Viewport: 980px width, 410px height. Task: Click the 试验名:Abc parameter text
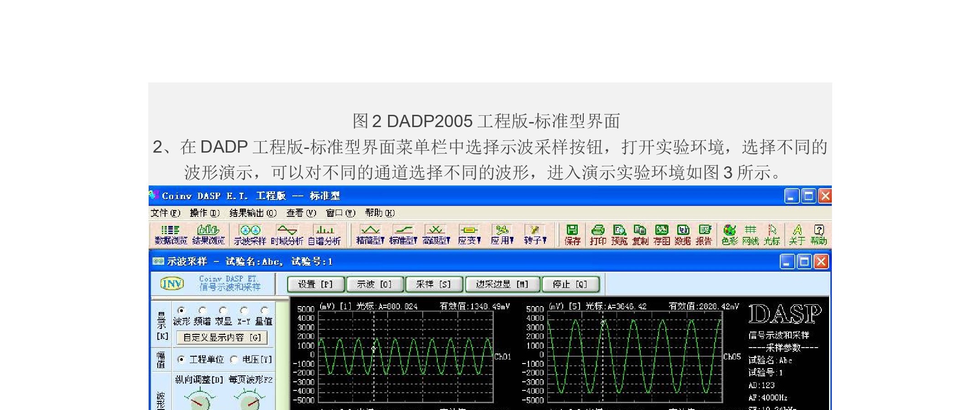770,360
